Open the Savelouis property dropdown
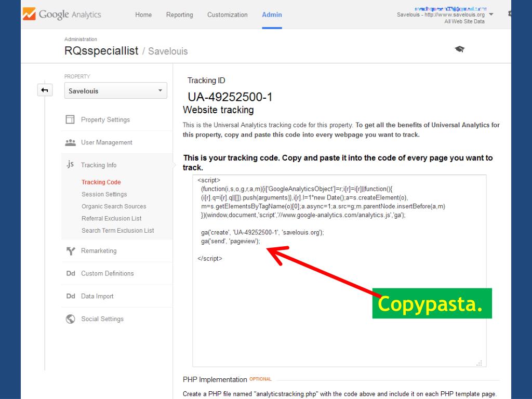The image size is (532, 399). click(x=116, y=90)
